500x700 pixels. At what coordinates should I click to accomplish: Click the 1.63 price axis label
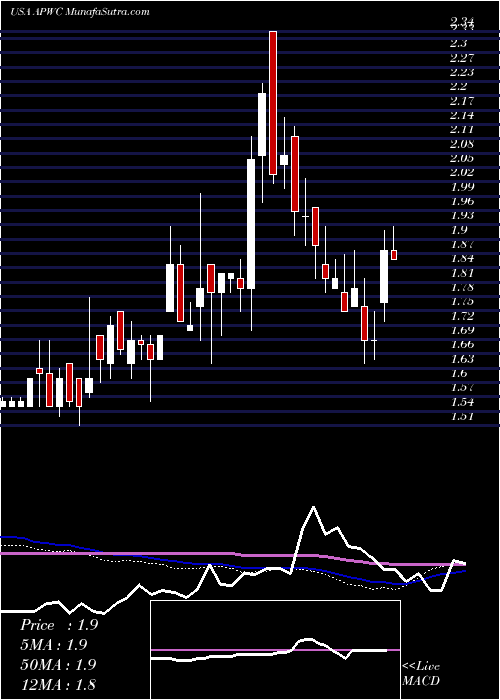462,359
